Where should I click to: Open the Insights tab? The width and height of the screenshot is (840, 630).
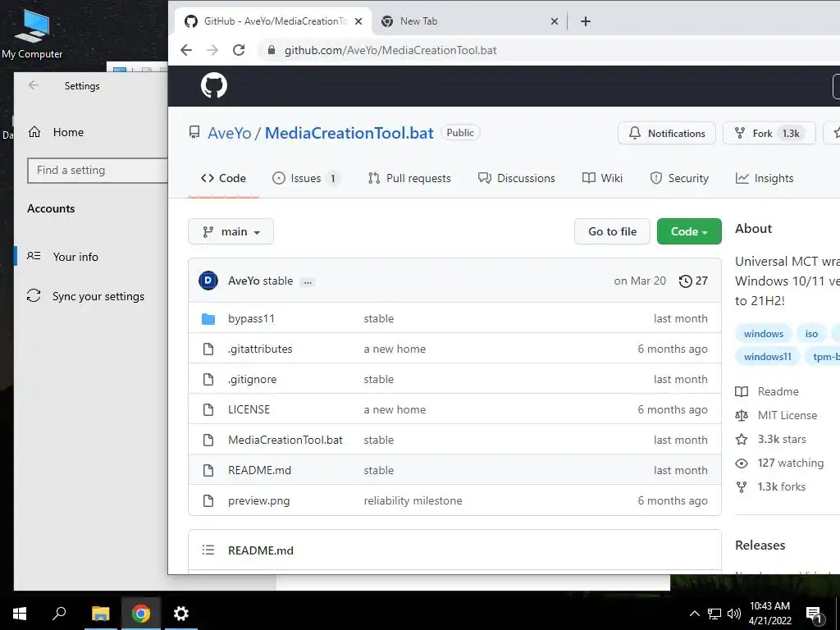[x=765, y=178]
